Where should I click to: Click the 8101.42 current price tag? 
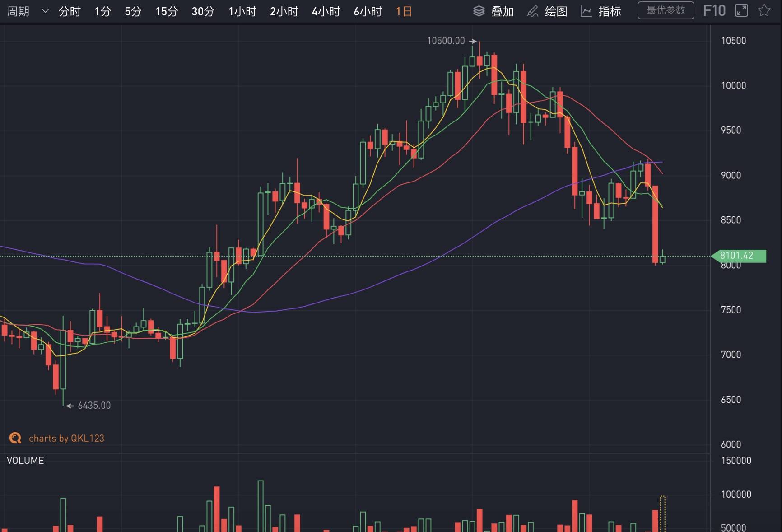[739, 256]
